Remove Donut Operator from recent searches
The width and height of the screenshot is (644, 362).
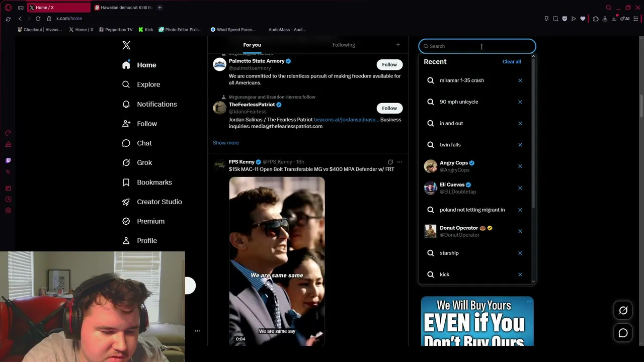pos(520,231)
